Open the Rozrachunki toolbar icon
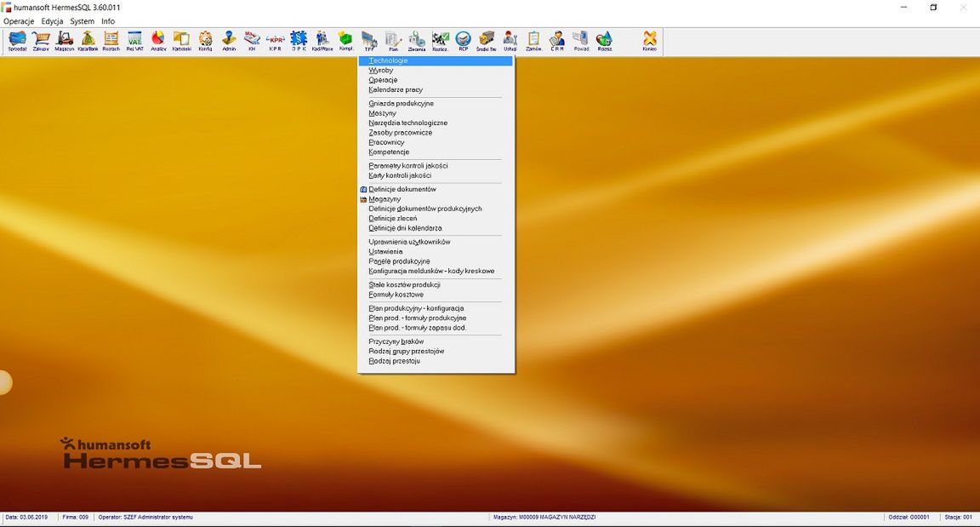Image resolution: width=980 pixels, height=527 pixels. [x=111, y=41]
